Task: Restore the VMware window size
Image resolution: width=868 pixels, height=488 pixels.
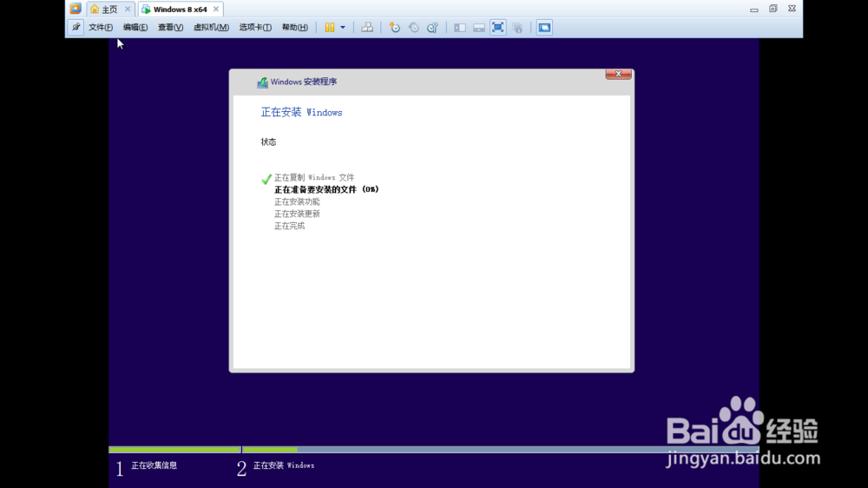Action: (773, 9)
